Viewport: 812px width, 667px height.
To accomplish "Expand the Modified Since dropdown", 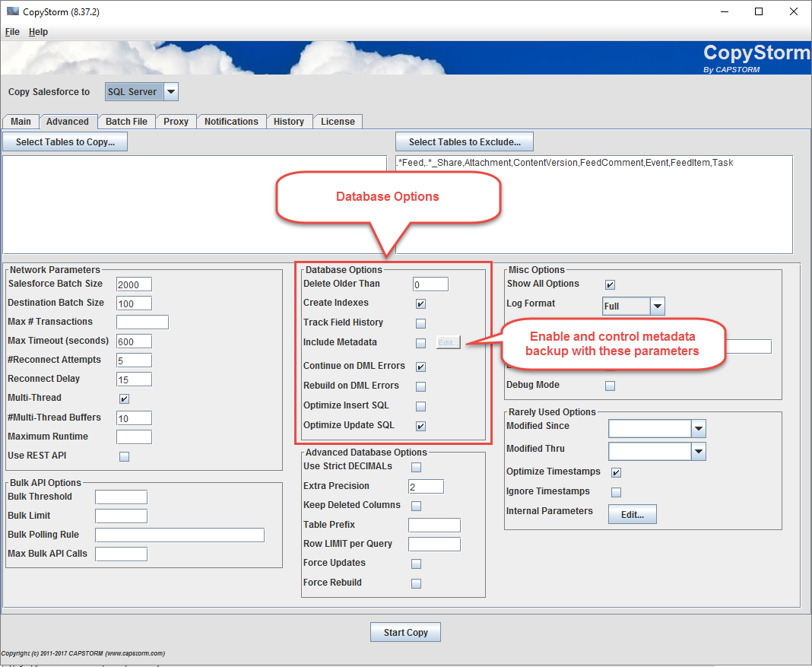I will (x=699, y=429).
